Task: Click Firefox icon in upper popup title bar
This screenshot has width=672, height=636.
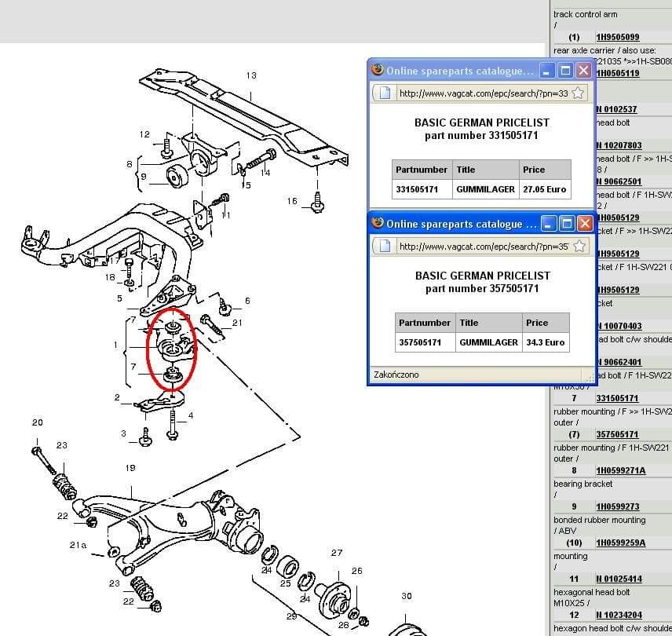Action: (x=377, y=71)
